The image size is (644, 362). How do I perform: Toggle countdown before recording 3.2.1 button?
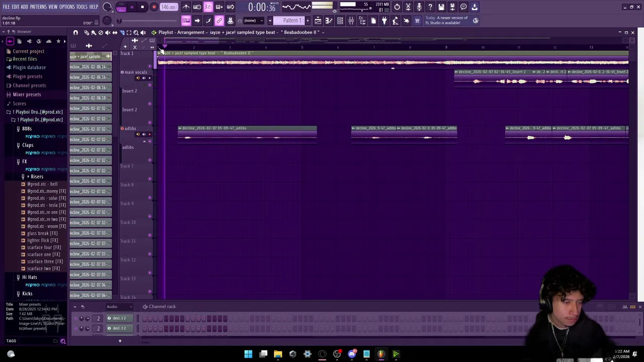208,7
